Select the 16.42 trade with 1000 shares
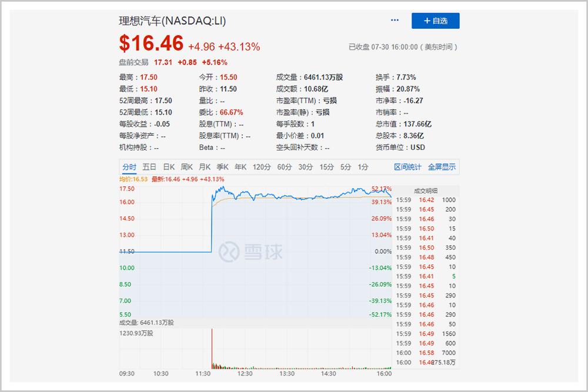This screenshot has height=392, width=588. pyautogui.click(x=426, y=200)
